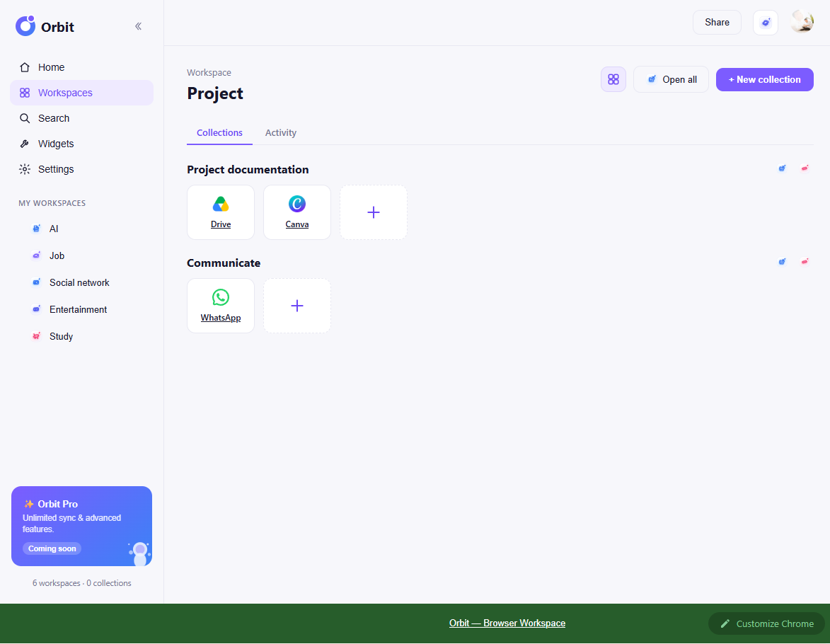Create a new collection
The height and width of the screenshot is (644, 830).
764,79
